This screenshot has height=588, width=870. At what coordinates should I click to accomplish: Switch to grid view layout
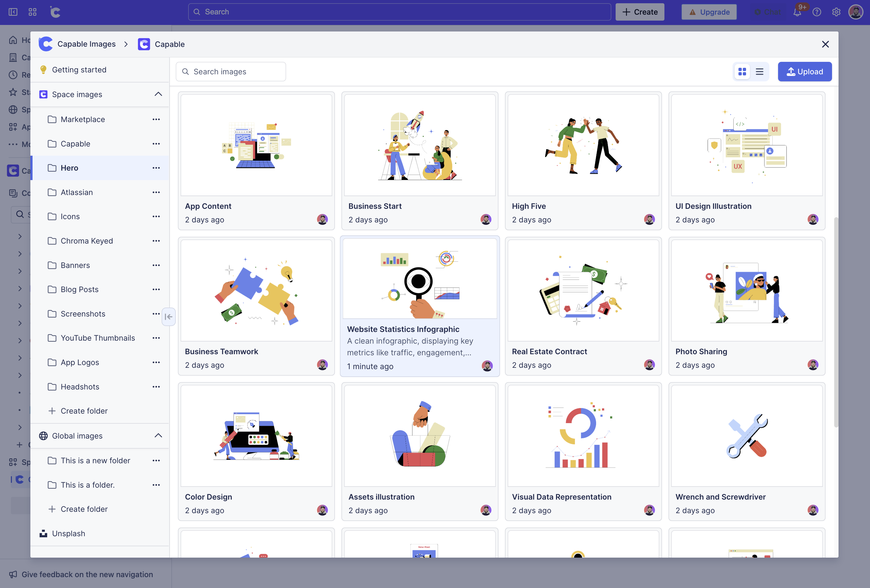pos(742,72)
